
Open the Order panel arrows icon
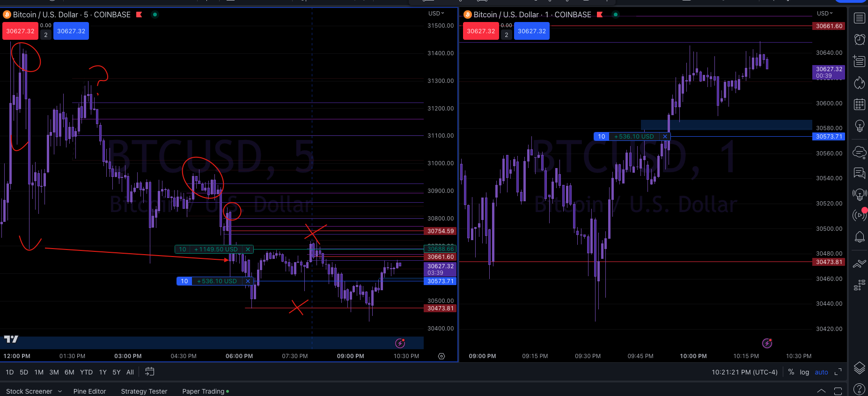(859, 264)
